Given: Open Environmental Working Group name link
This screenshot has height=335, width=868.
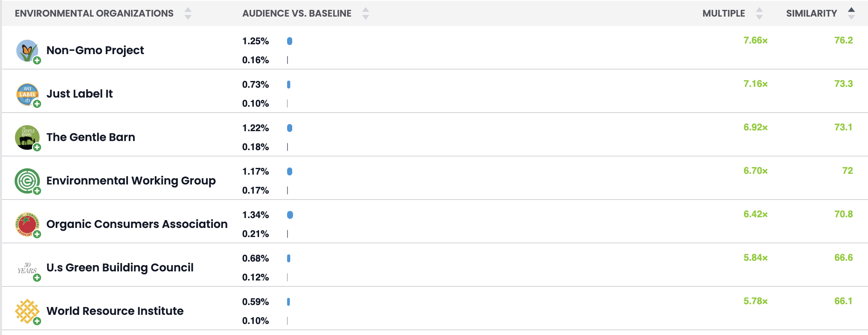Looking at the screenshot, I should click(131, 181).
